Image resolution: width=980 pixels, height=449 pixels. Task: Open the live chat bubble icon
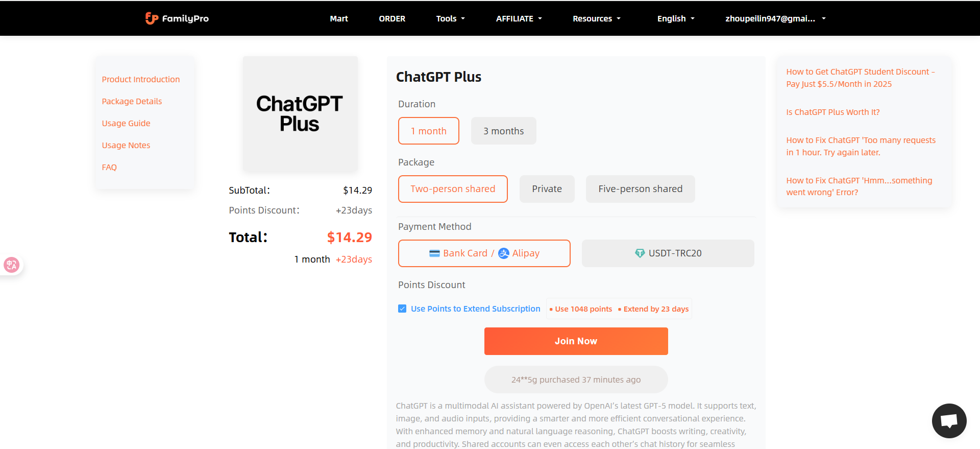(949, 421)
